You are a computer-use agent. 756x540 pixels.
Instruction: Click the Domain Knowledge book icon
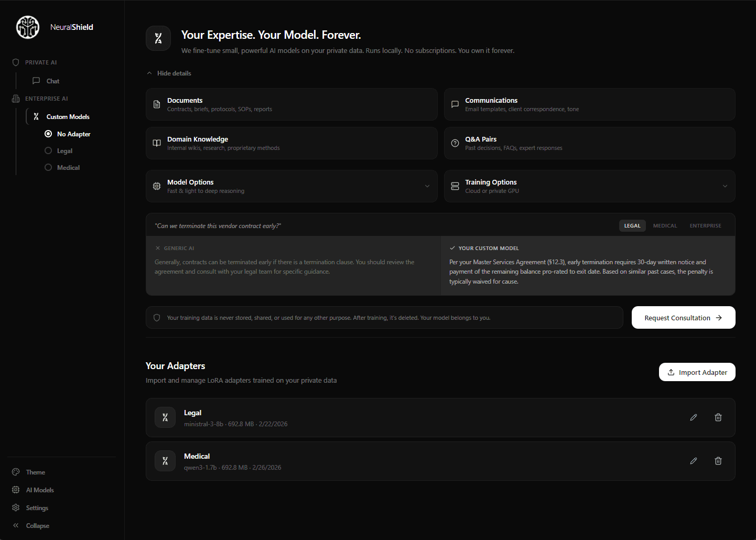(156, 143)
